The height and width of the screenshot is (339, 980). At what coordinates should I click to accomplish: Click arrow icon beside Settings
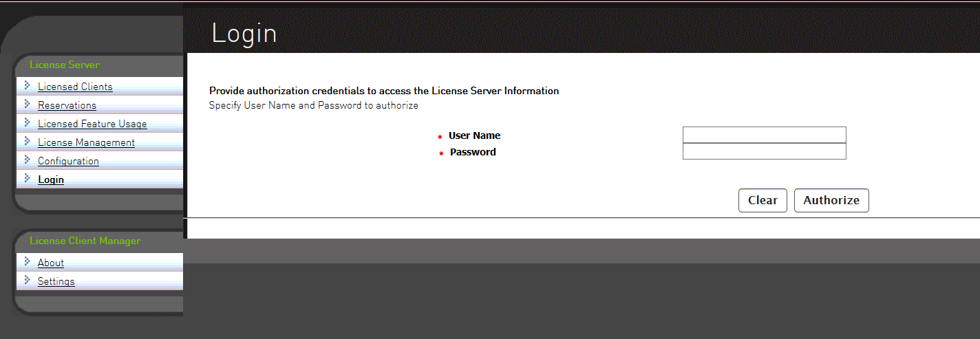point(28,280)
